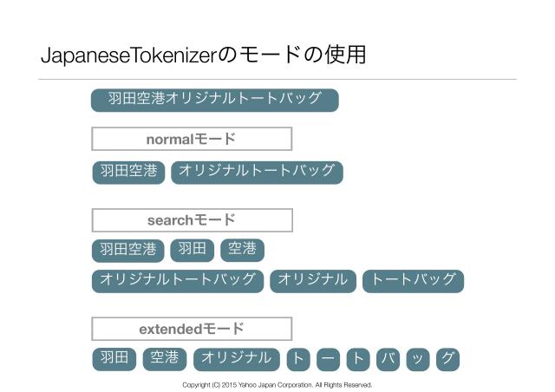Click the オリジナル token in searchモード row
Screen dimensions: 555x392
coord(313,281)
